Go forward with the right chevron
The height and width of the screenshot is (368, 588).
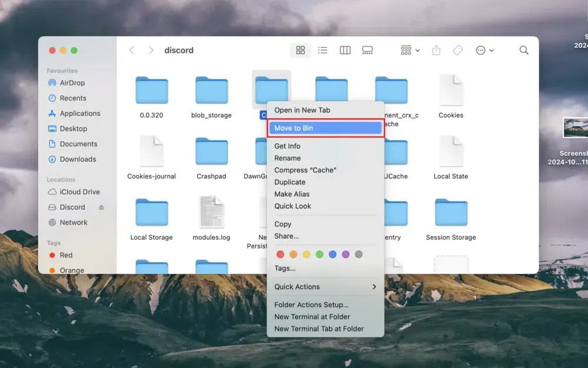(x=151, y=50)
